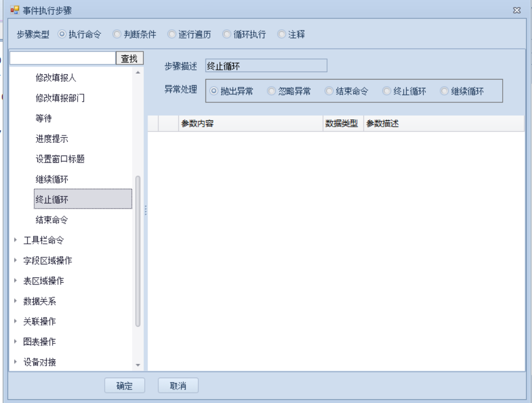Select the 判断条件 step type radio
The width and height of the screenshot is (532, 403).
click(x=117, y=35)
